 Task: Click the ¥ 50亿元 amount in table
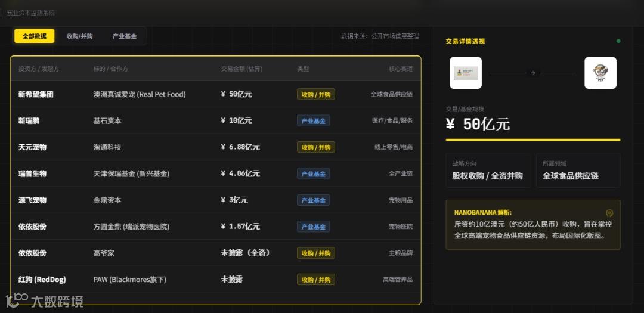point(236,94)
